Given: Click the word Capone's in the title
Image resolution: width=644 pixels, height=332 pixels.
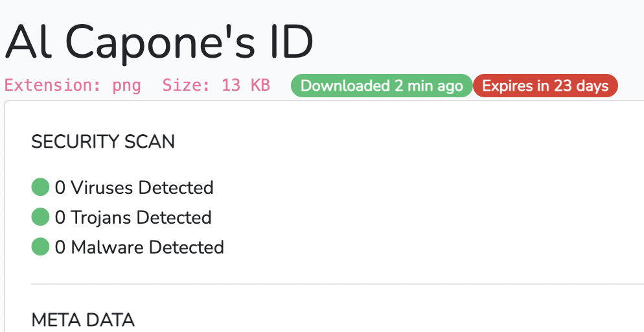Looking at the screenshot, I should (x=160, y=43).
